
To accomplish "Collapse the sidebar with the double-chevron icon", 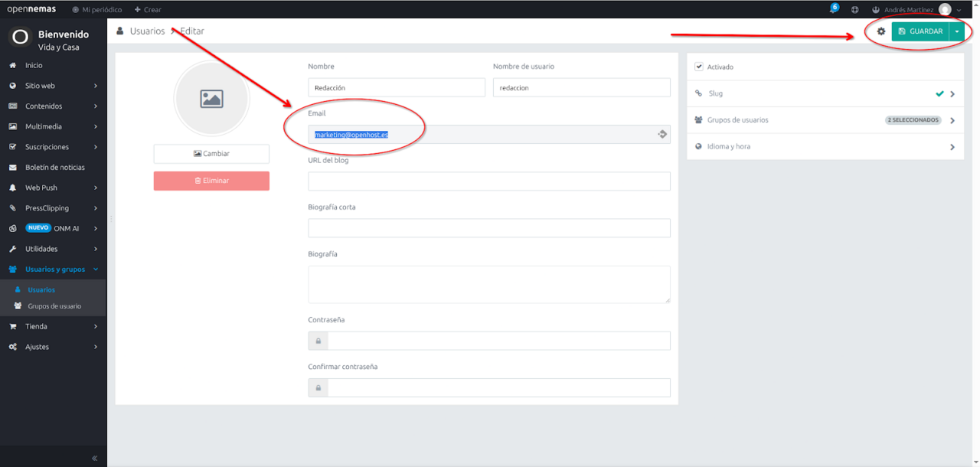I will (94, 458).
